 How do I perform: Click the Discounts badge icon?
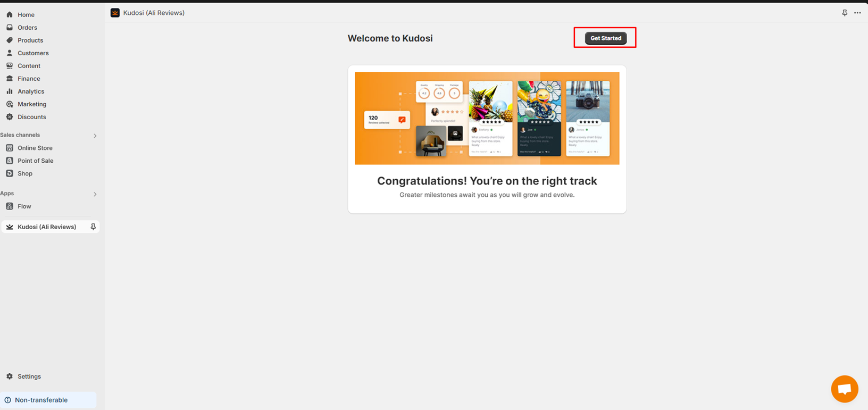pos(10,116)
